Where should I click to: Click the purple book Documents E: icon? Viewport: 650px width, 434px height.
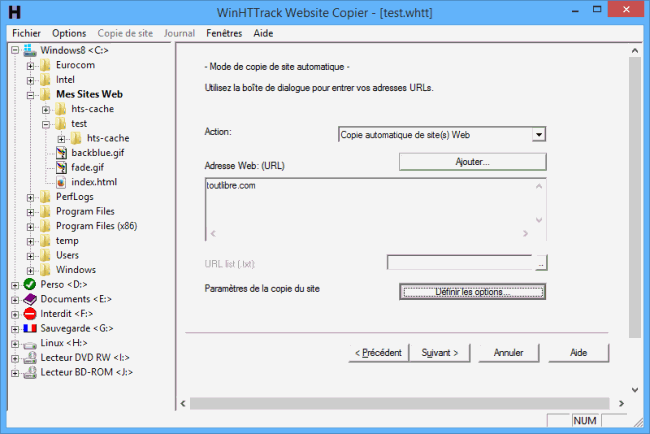30,299
